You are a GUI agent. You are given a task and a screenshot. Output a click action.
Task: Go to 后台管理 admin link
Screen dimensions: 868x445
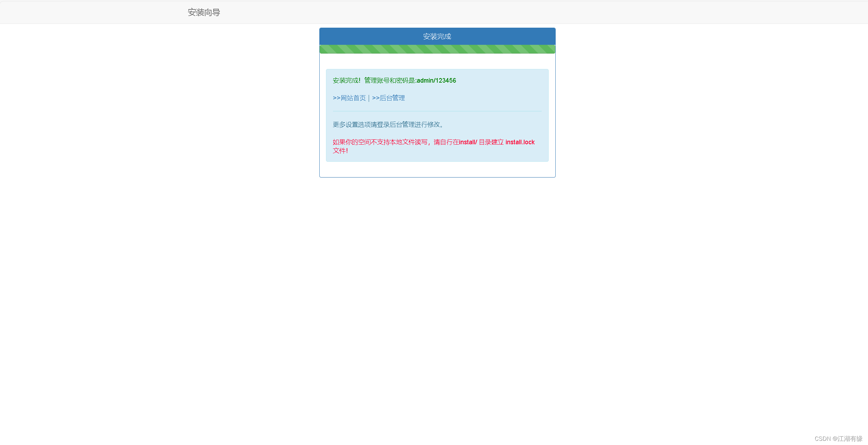point(392,98)
